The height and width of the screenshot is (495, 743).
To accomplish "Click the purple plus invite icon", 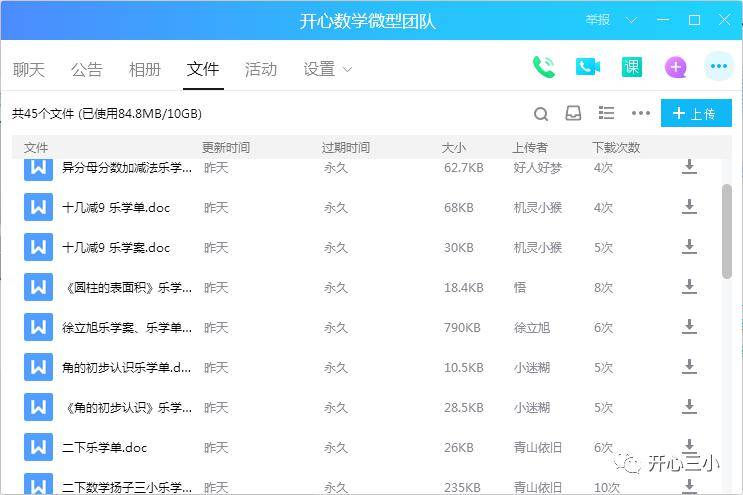I will 676,67.
